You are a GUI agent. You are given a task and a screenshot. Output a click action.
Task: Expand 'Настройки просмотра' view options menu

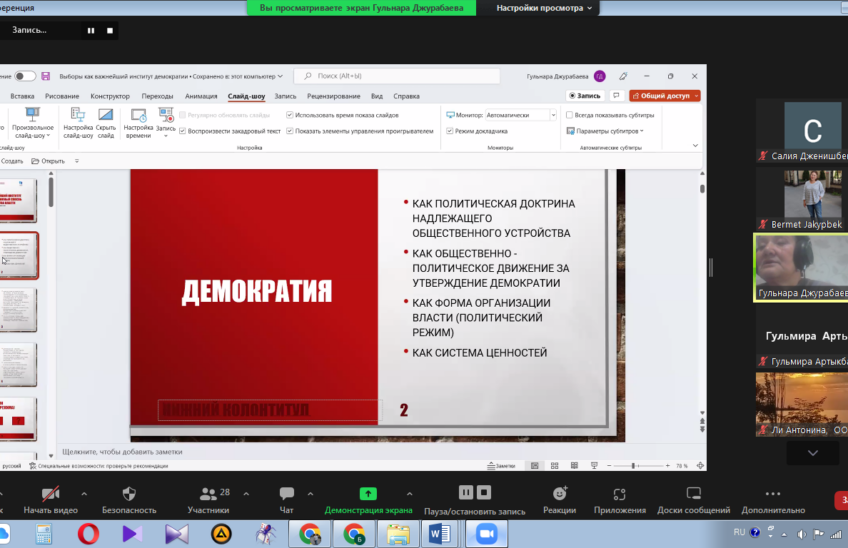coord(544,8)
